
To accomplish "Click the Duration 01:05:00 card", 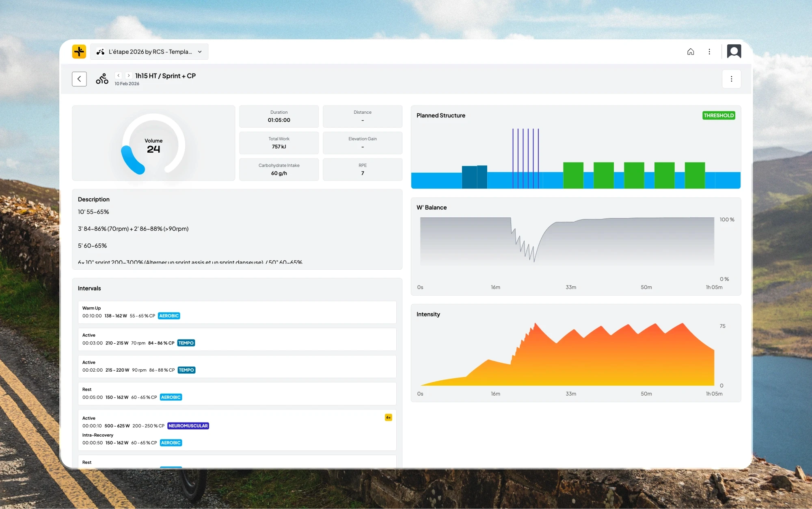I will click(279, 116).
